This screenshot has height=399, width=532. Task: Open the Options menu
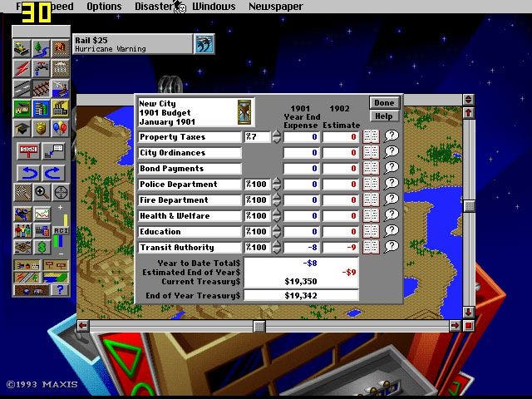104,7
